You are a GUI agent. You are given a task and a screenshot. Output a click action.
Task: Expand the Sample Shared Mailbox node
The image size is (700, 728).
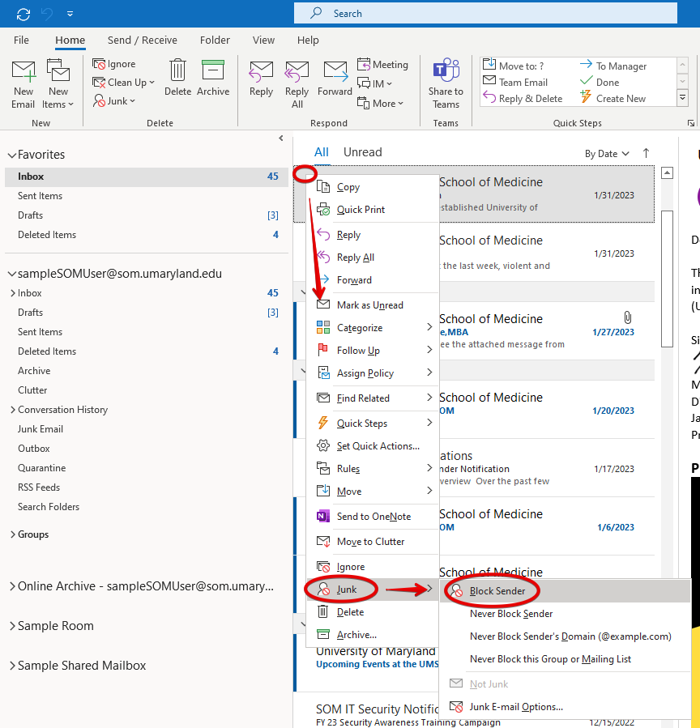coord(11,666)
